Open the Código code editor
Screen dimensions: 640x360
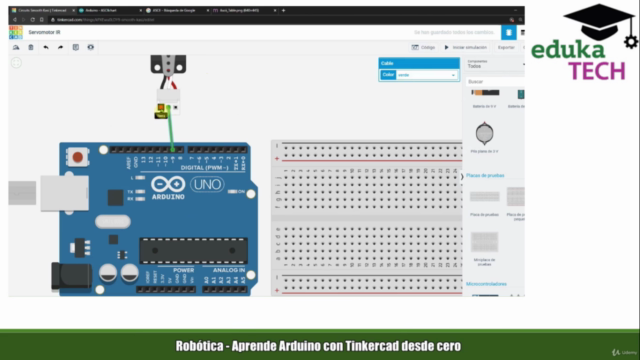tap(423, 47)
